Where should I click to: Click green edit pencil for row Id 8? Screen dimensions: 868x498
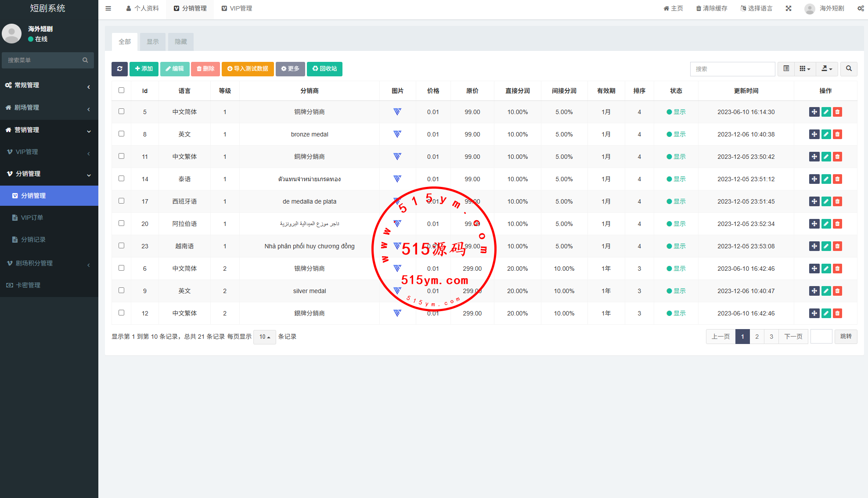[826, 134]
